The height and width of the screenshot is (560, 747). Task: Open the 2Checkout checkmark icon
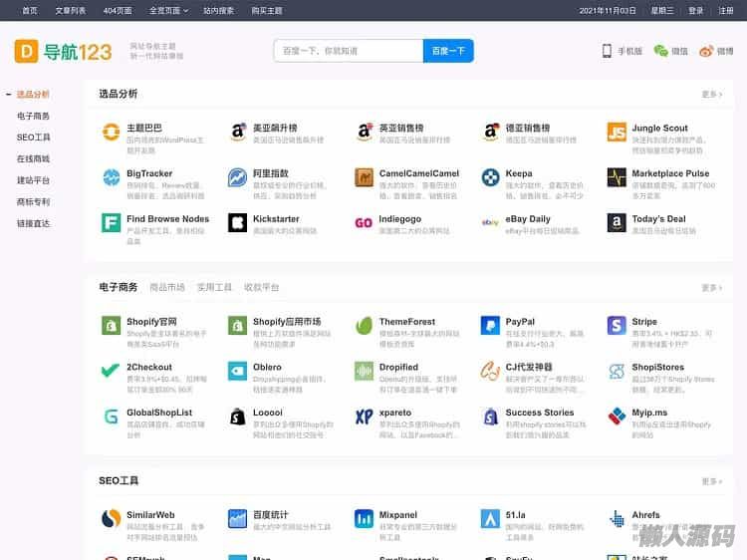click(x=111, y=371)
